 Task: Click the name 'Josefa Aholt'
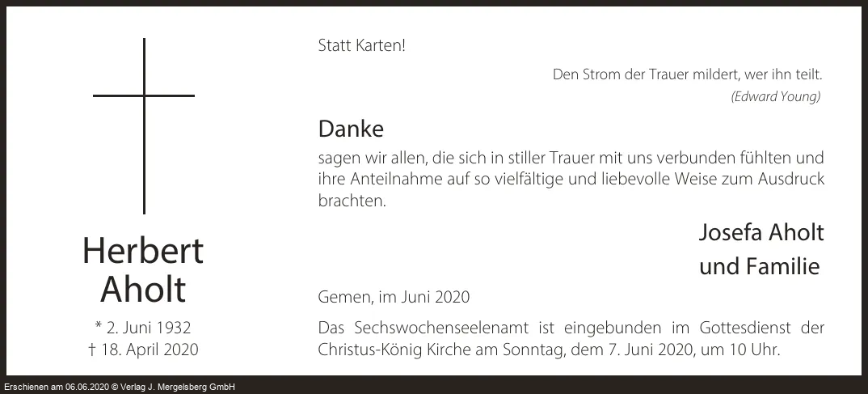(x=761, y=233)
